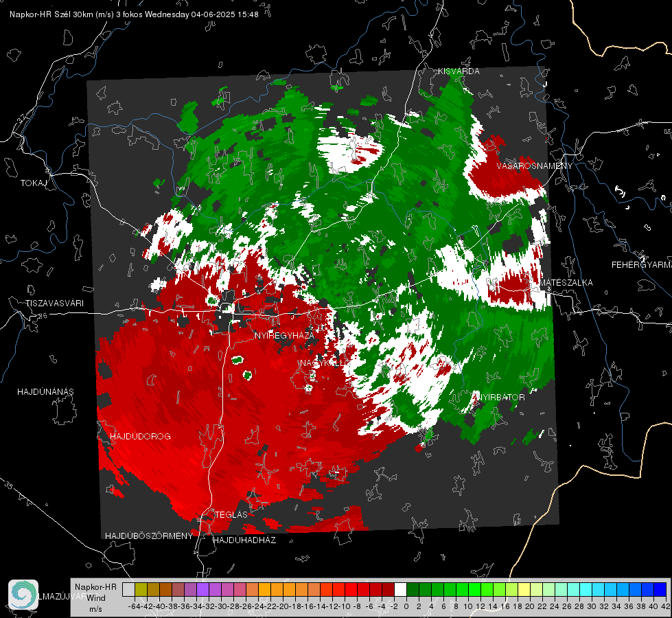Pick the blue swatch between 36 and 38
Image resolution: width=672 pixels, height=618 pixels.
point(635,589)
